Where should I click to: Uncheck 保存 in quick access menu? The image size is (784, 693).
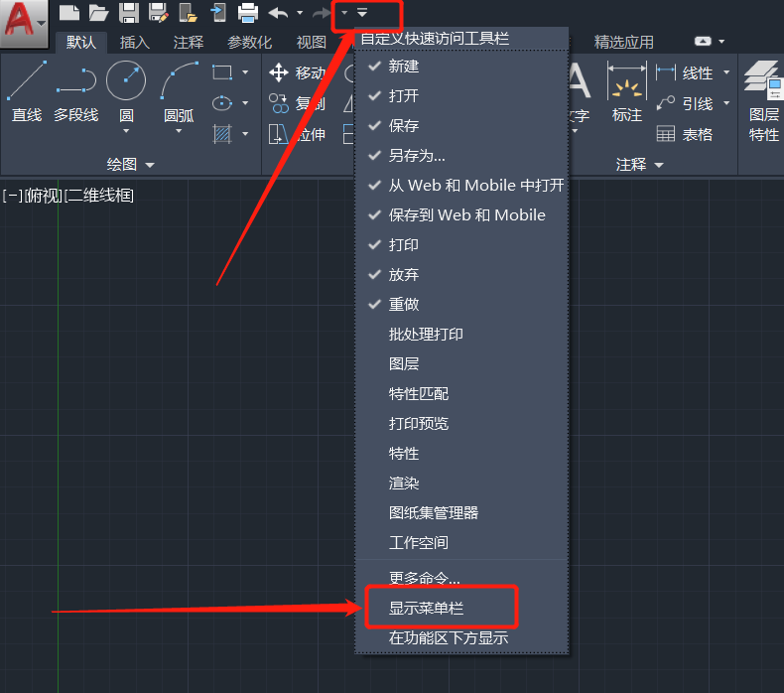461,125
